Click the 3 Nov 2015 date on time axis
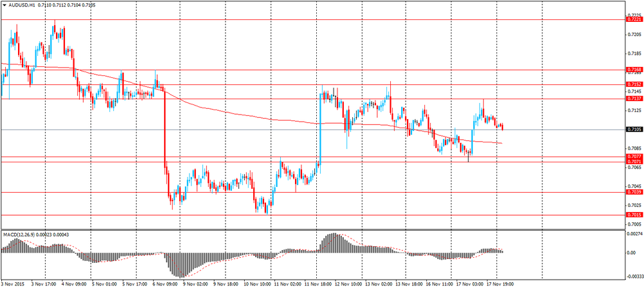Image resolution: width=644 pixels, height=288 pixels. [12, 283]
